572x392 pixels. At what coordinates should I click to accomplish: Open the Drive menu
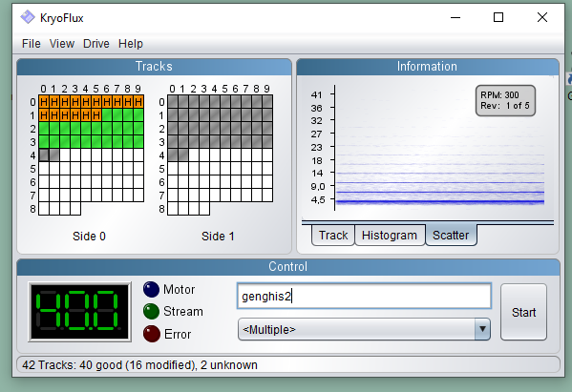click(95, 44)
